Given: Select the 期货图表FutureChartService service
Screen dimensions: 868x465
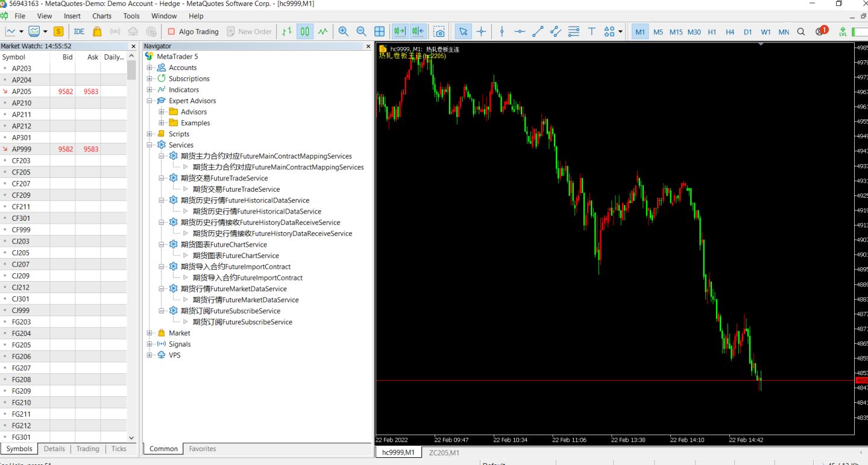Looking at the screenshot, I should tap(224, 244).
